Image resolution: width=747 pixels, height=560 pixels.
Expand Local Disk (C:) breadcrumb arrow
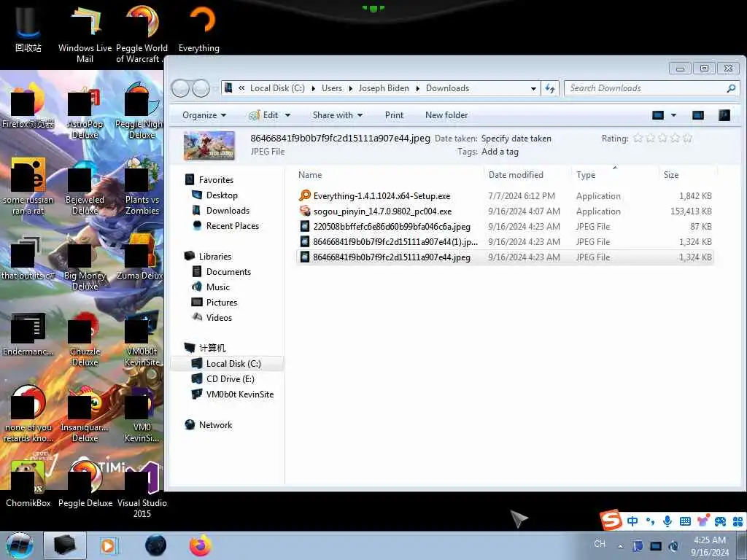314,88
